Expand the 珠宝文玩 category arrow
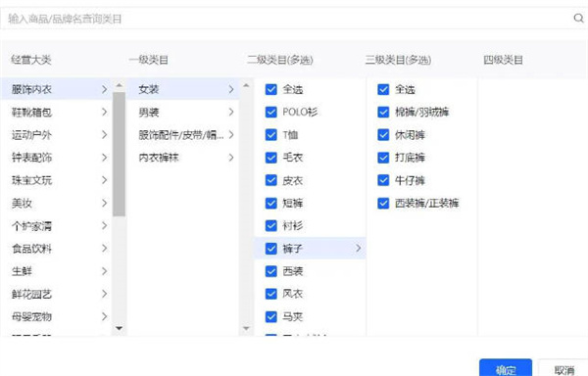 point(104,180)
